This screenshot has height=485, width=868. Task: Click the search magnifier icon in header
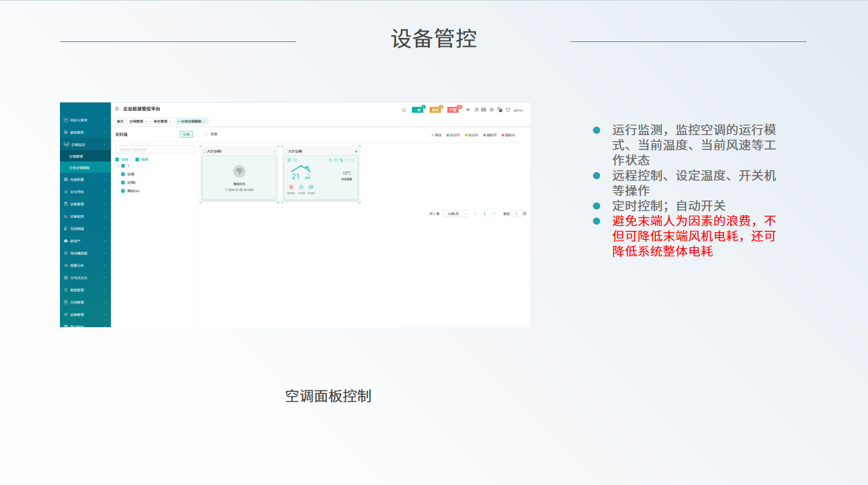(404, 110)
